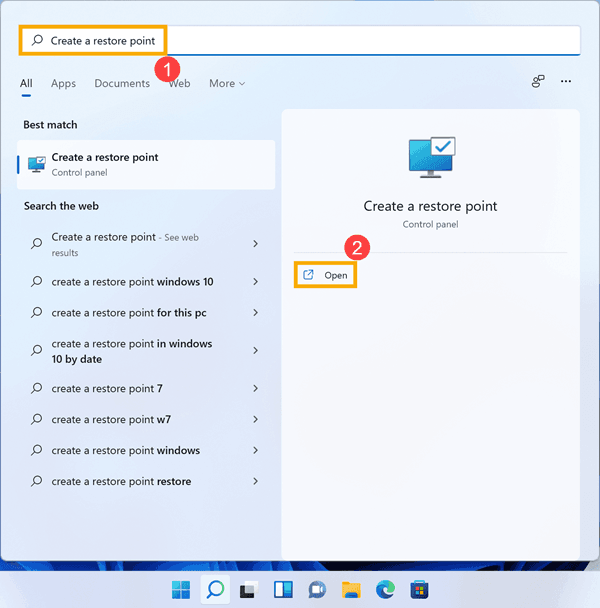Screen dimensions: 600x608
Task: Select 'create a restore point windows' suggestion text
Action: (x=126, y=450)
